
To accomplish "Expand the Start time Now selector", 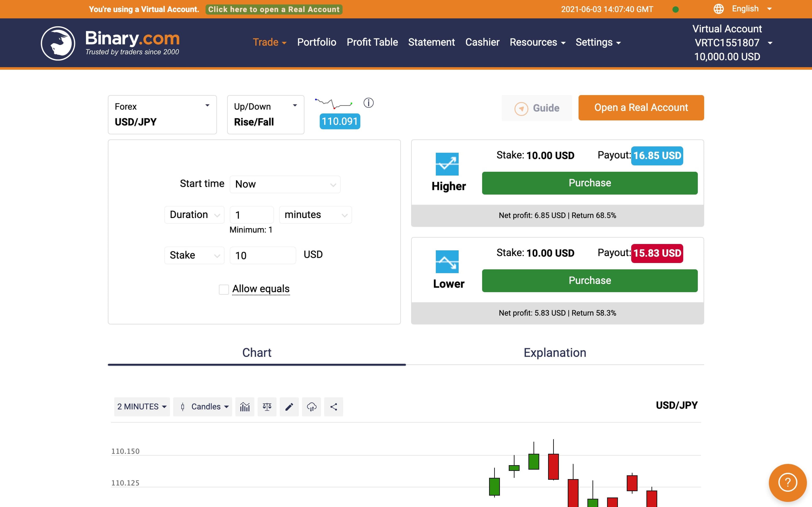I will point(285,184).
